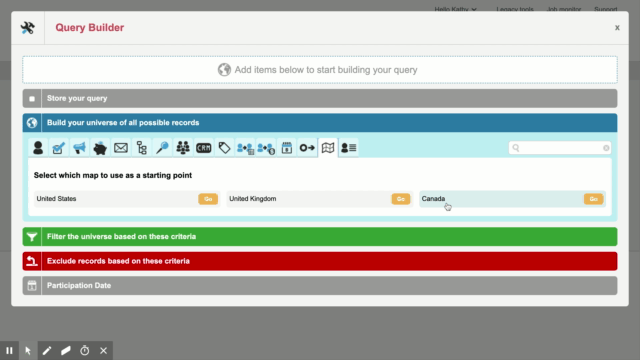
Task: Click Go button for Canada map
Action: pos(593,199)
